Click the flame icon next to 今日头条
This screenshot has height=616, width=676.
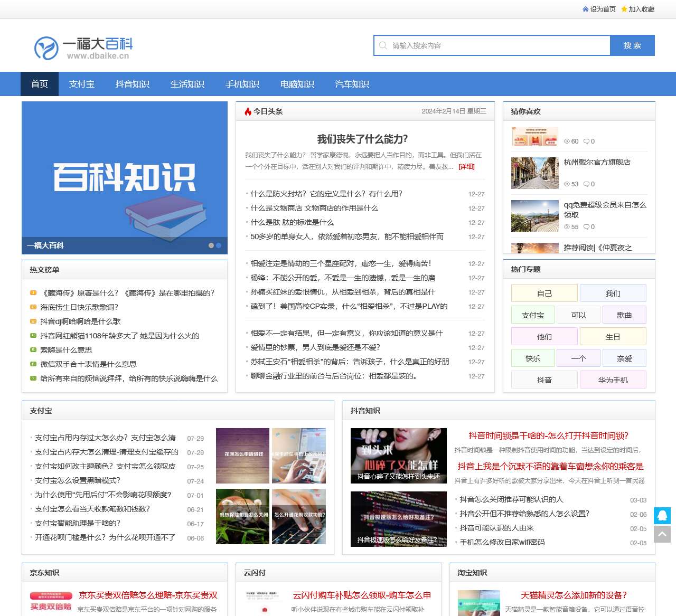coord(248,111)
